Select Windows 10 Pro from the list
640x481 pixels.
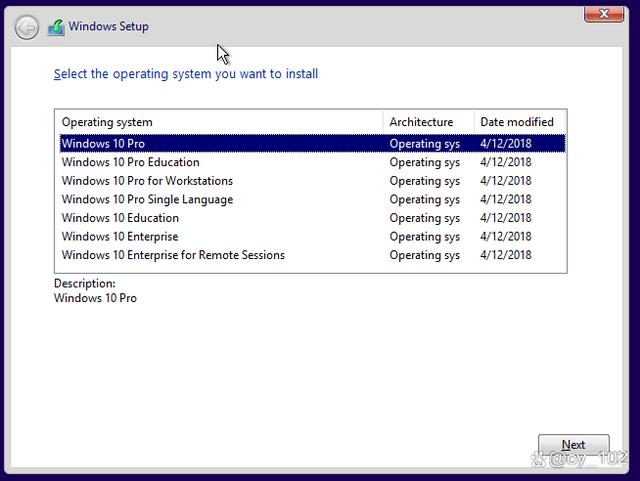coord(313,144)
